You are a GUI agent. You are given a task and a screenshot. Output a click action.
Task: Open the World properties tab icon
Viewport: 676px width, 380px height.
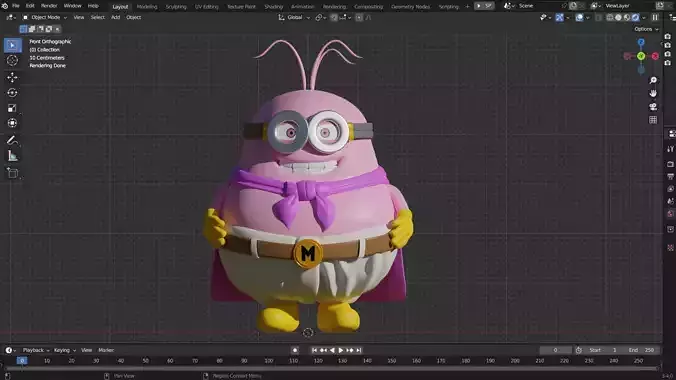click(671, 214)
